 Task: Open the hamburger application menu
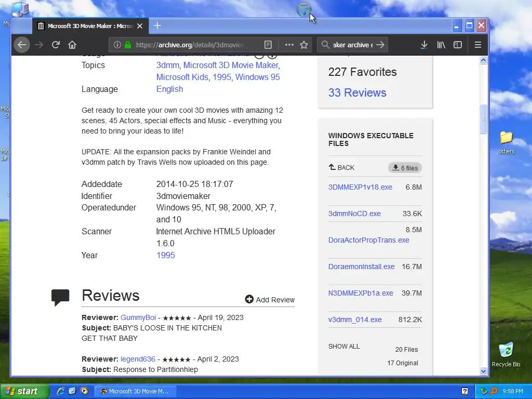tap(478, 45)
